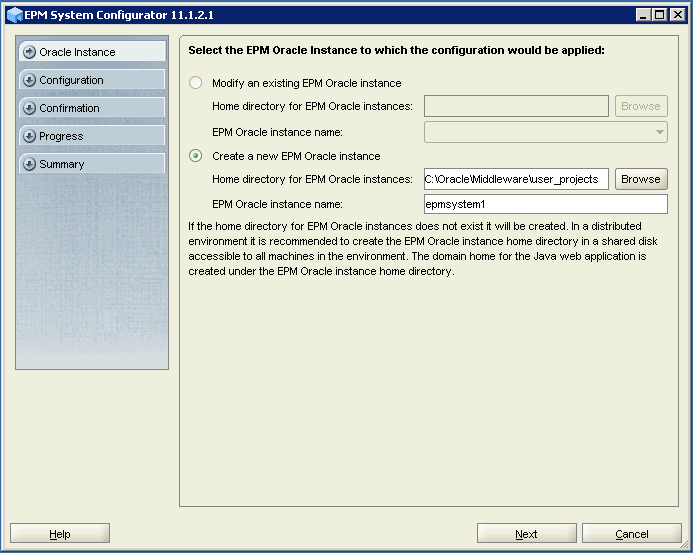The width and height of the screenshot is (693, 553).
Task: Go to the Configuration step
Action: (92, 80)
